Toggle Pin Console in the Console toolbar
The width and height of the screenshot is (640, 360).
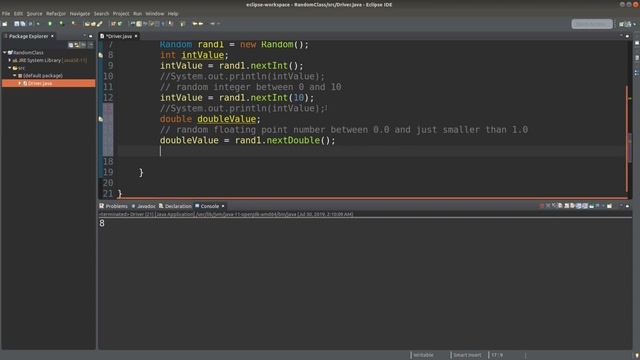[x=591, y=206]
